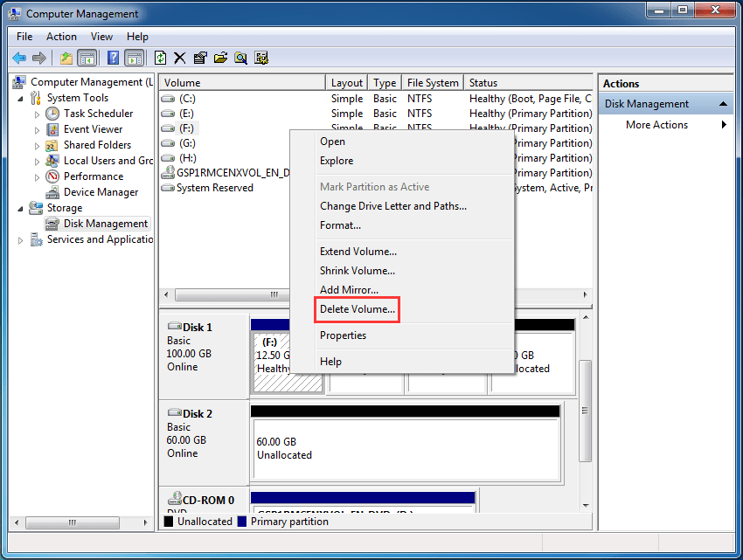Collapse the System Tools tree node
The image size is (743, 560).
click(20, 99)
